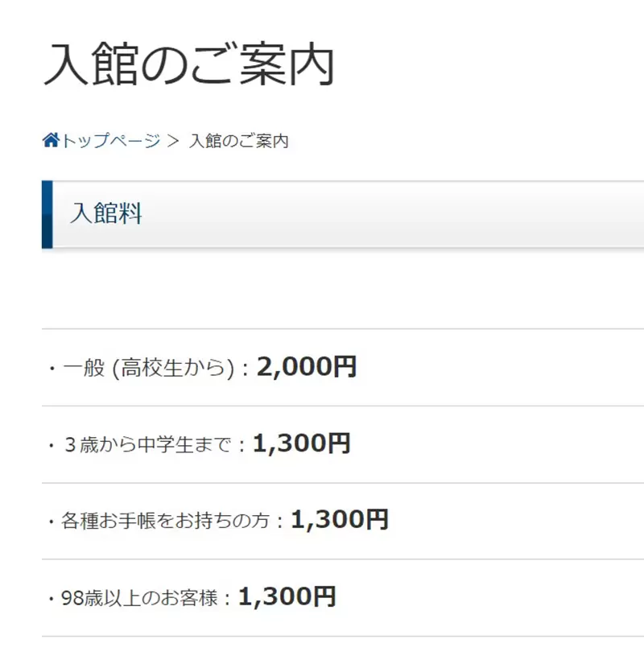The image size is (644, 664).
Task: Click the 1,300円 price for 98歳以上のお客様
Action: [x=287, y=596]
